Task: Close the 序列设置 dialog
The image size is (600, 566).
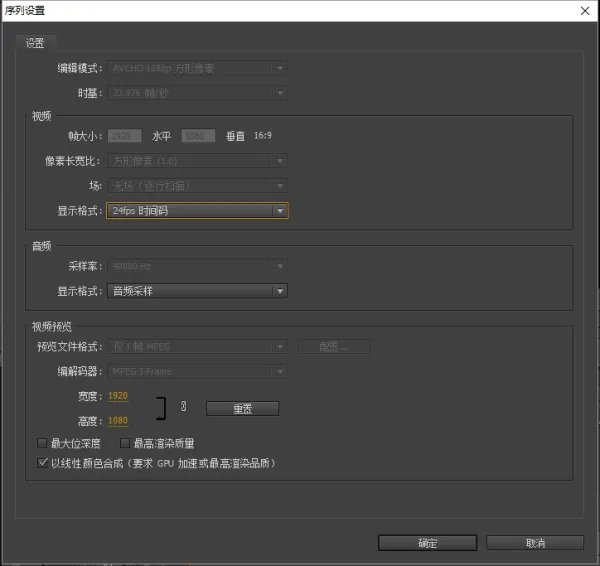Action: (585, 11)
